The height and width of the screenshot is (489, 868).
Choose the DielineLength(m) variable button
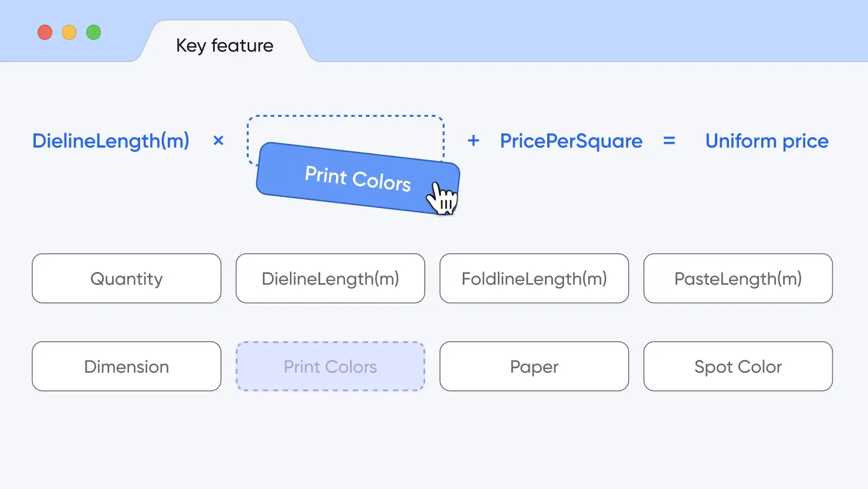[330, 279]
